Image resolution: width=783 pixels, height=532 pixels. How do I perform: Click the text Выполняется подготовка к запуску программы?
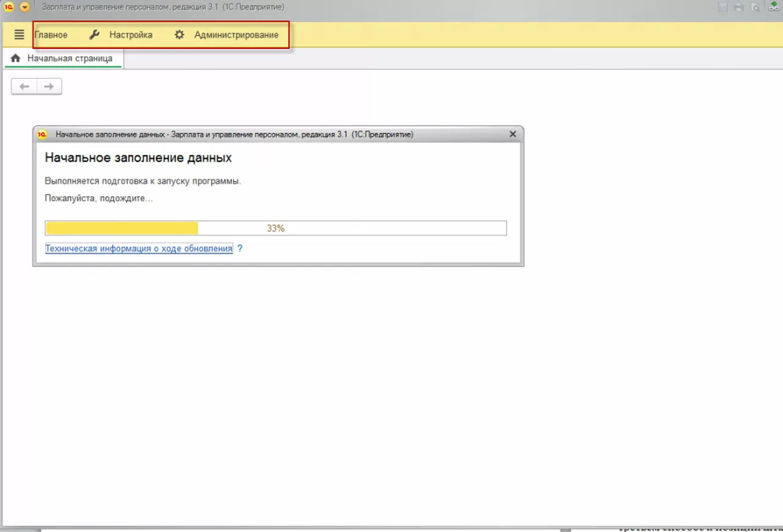(143, 181)
